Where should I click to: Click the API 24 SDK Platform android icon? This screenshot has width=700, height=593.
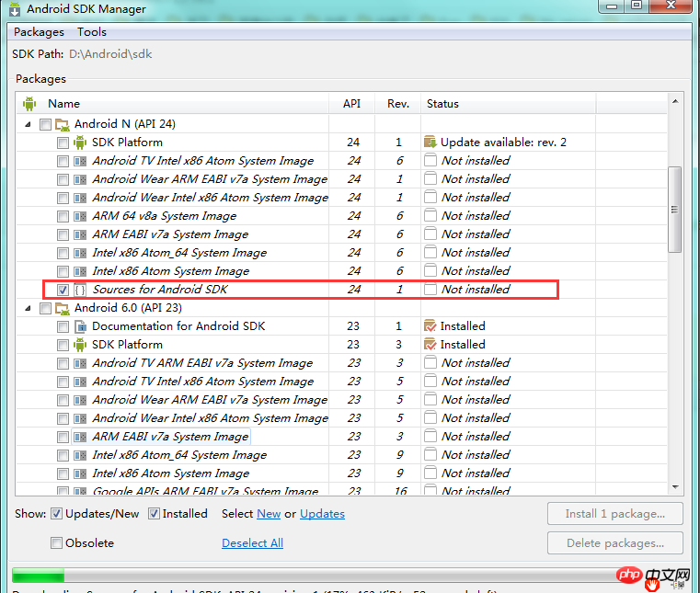(x=80, y=143)
